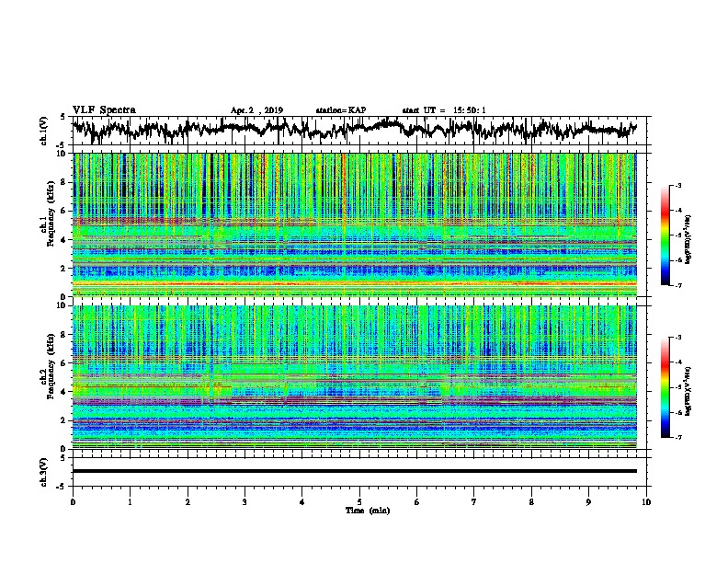Click the 'ch.1(V)' waveform axis label
This screenshot has height=563, width=728.
pos(44,131)
